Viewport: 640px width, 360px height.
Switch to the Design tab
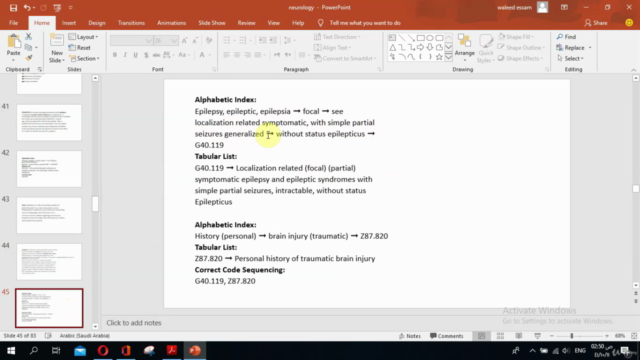pos(97,23)
